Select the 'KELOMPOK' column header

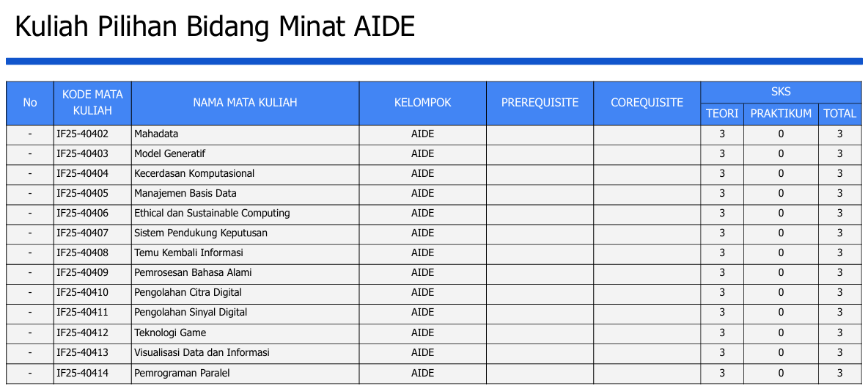point(422,103)
